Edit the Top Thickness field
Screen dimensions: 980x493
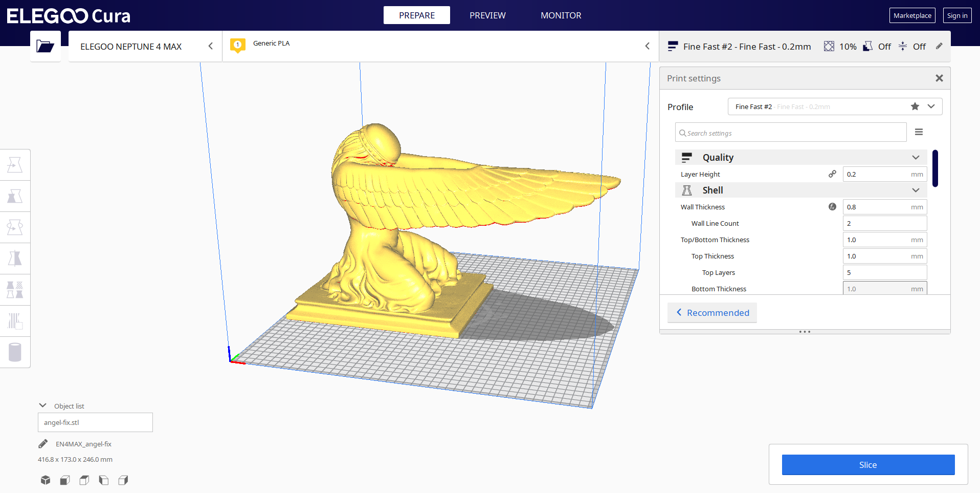point(885,256)
